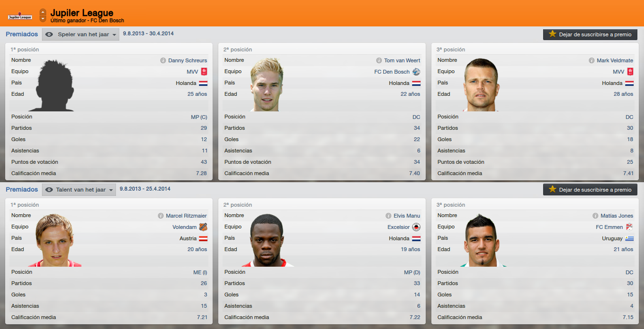
Task: Expand Talent van het jaar dropdown
Action: [79, 190]
